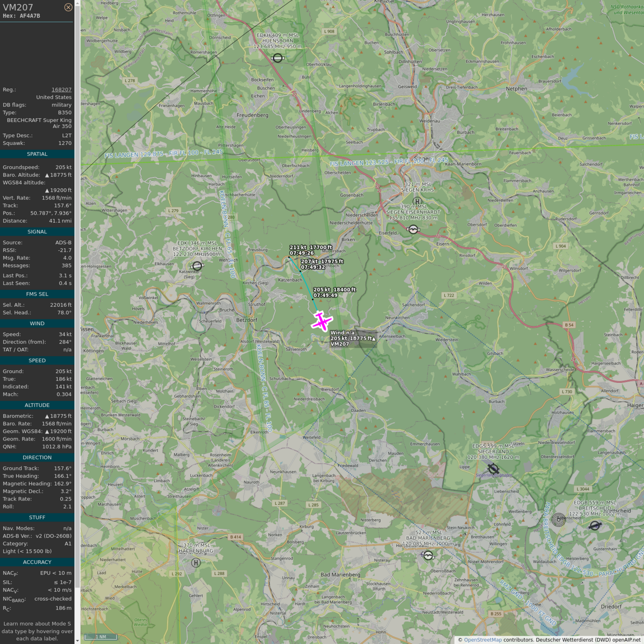Open the OpenStreetMap attribution link

coord(483,640)
